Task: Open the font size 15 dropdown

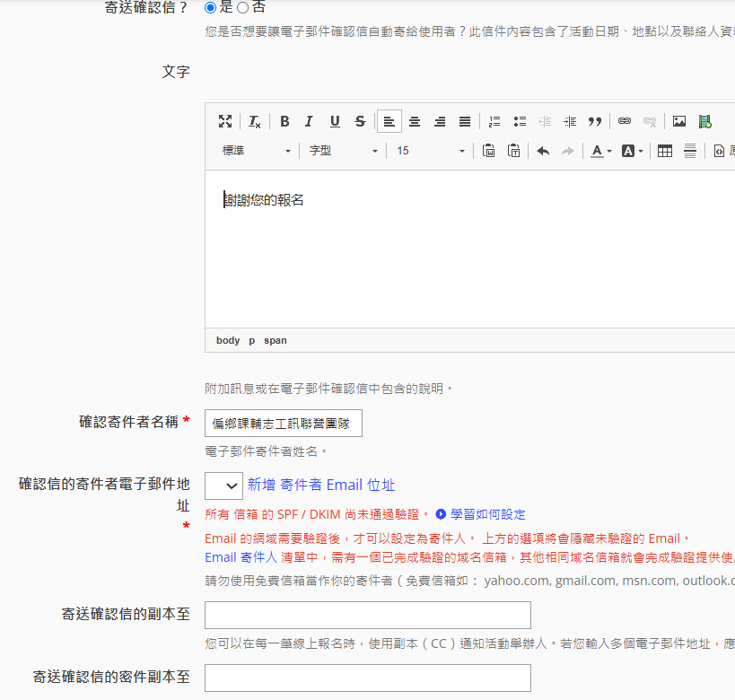Action: pyautogui.click(x=430, y=151)
